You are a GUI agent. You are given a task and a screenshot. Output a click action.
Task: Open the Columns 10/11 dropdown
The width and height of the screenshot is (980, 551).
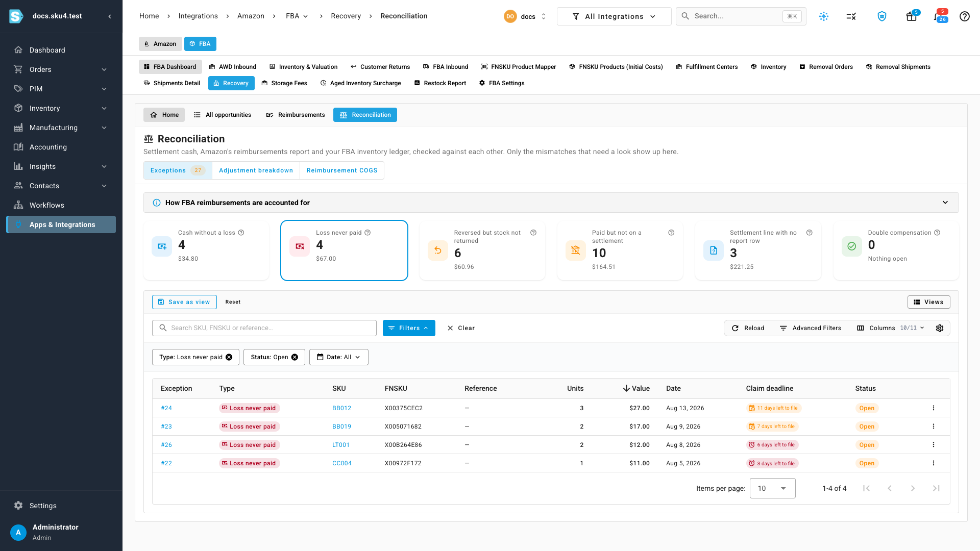pyautogui.click(x=891, y=328)
